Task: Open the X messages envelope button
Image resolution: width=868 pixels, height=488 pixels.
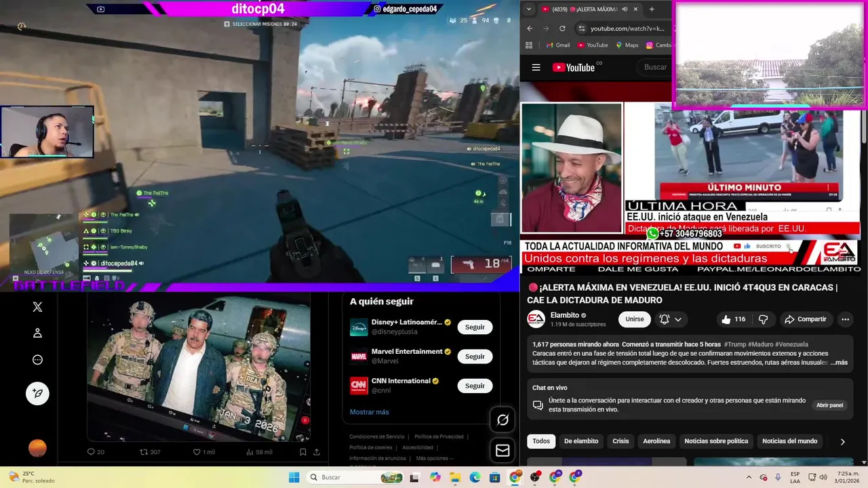Action: click(x=502, y=450)
